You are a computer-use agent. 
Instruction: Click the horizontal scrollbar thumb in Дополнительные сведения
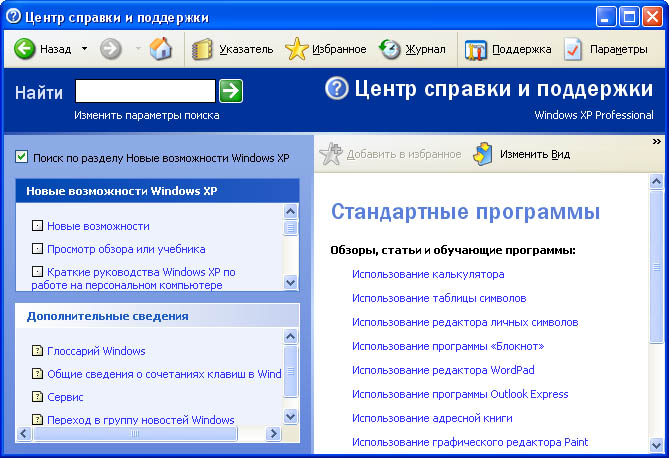[x=135, y=434]
